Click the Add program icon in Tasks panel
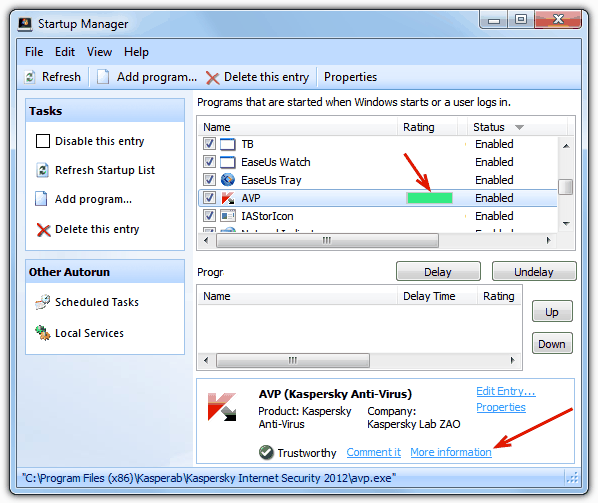Image resolution: width=598 pixels, height=503 pixels. 41,199
